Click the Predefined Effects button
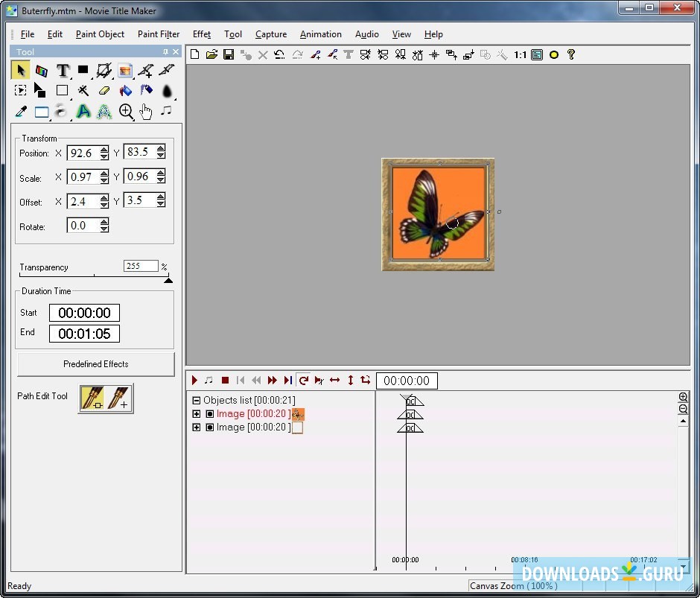Image resolution: width=700 pixels, height=598 pixels. (95, 364)
